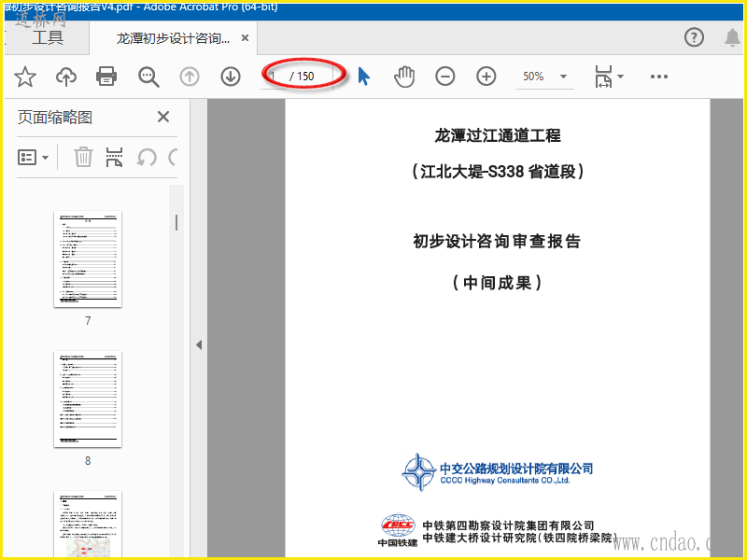Open the thumbnail options list dropdown
Viewport: 747px width, 560px height.
[x=33, y=157]
